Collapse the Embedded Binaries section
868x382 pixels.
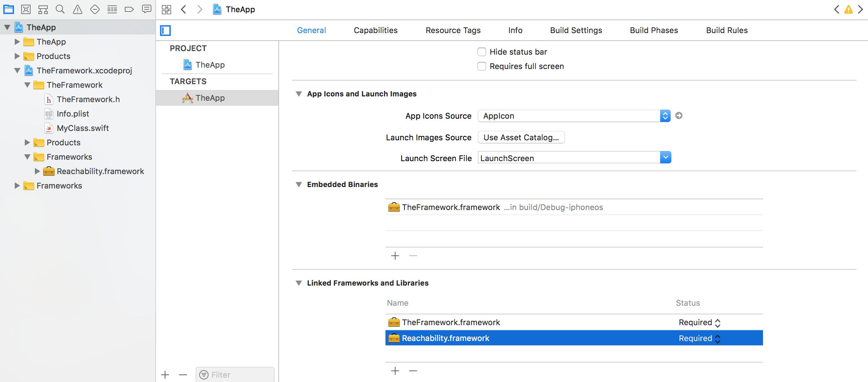click(298, 185)
